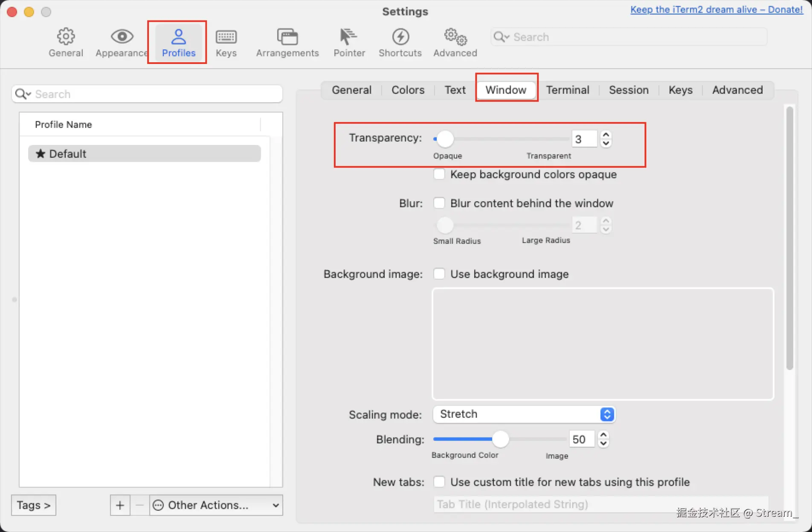Viewport: 812px width, 532px height.
Task: Open the Pointer cursor icon
Action: tap(348, 37)
